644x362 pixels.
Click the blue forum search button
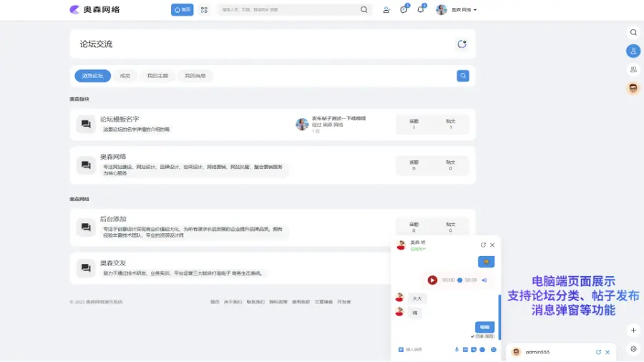tap(463, 76)
